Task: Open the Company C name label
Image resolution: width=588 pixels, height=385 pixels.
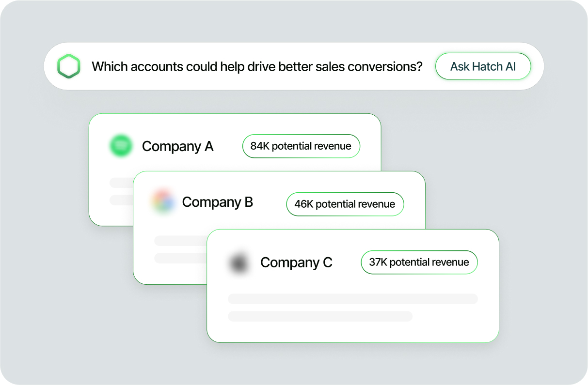Action: 297,262
